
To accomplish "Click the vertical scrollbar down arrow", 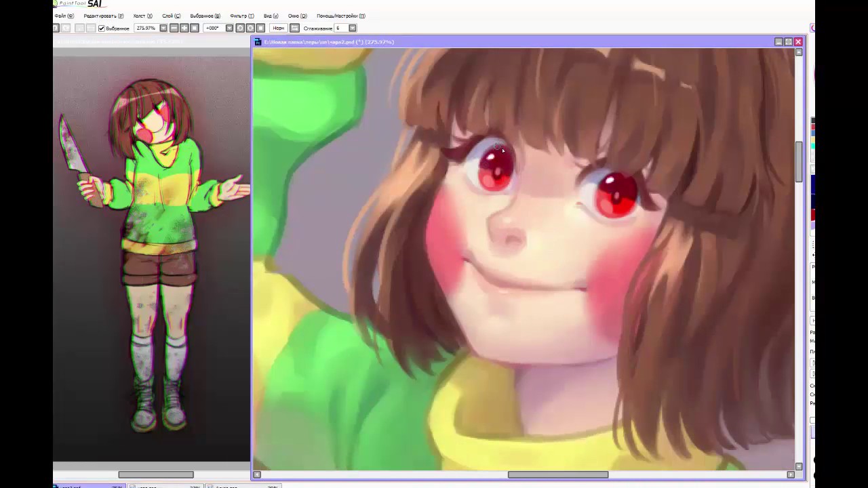I will point(799,466).
